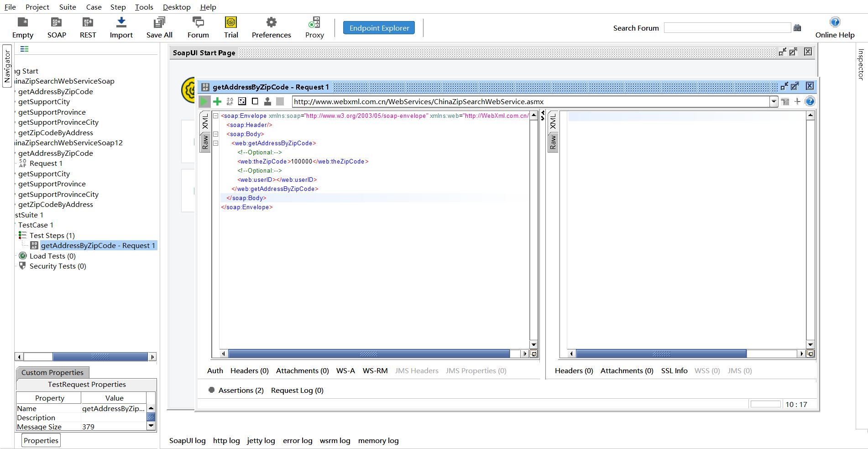868x449 pixels.
Task: Collapse the soap:Envelope XML node
Action: [x=215, y=116]
